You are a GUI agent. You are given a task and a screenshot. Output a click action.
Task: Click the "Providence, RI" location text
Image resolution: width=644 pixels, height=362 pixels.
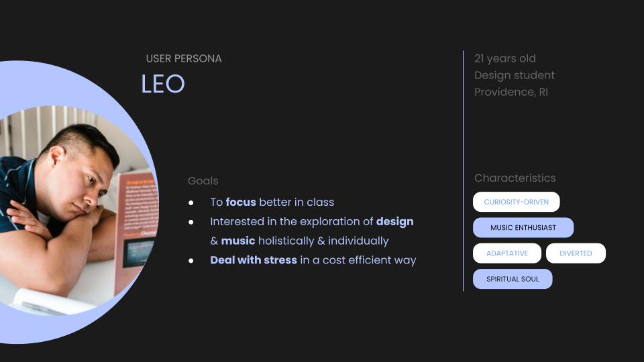[511, 92]
